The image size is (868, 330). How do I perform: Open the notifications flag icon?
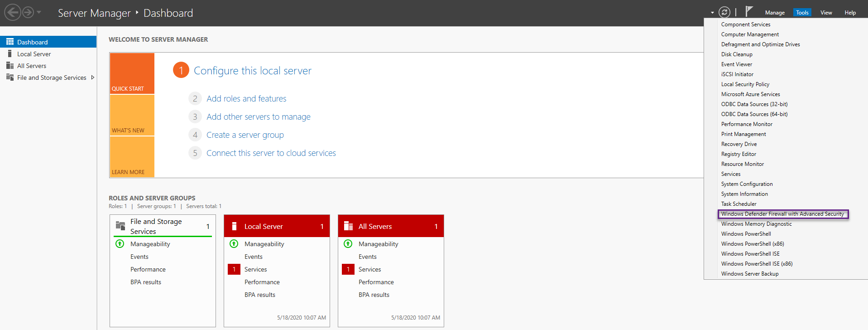pos(749,12)
